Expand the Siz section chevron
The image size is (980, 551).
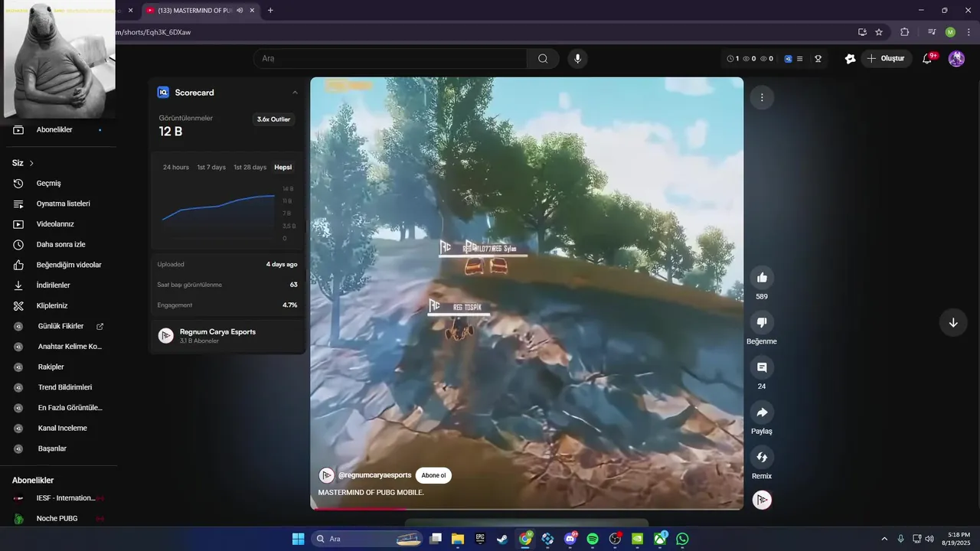pyautogui.click(x=31, y=163)
